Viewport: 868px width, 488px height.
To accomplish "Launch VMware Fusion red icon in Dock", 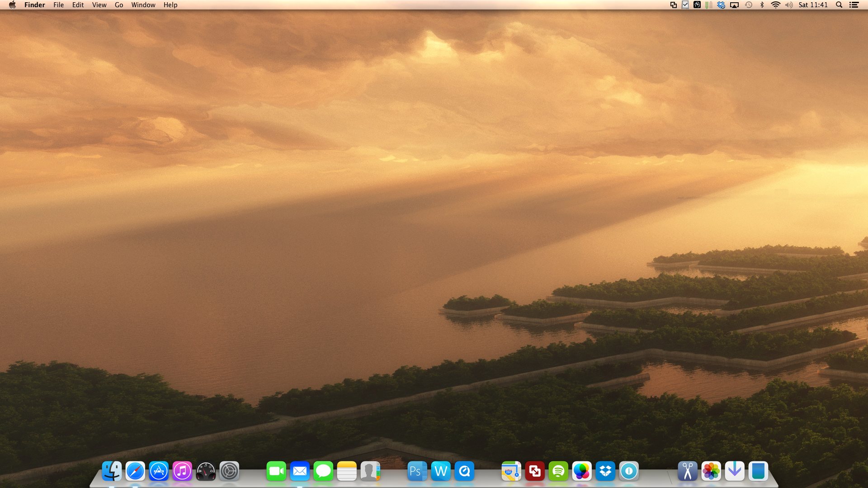I will coord(535,471).
